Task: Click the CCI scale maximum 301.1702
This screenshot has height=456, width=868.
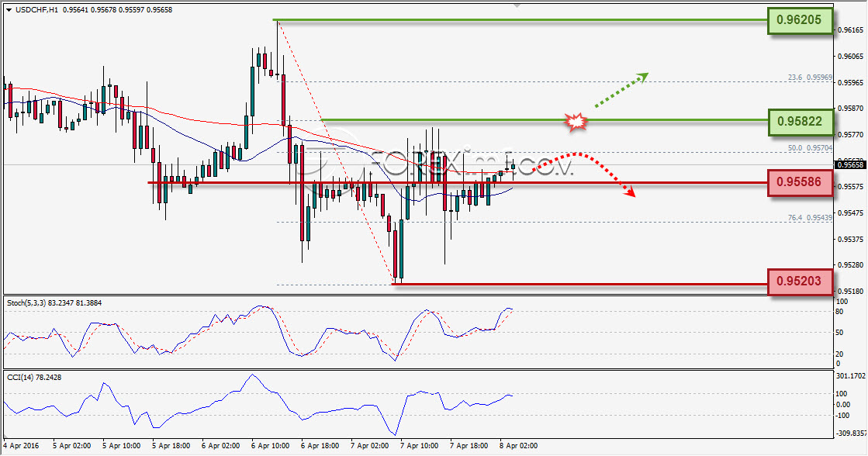Action: click(x=850, y=376)
